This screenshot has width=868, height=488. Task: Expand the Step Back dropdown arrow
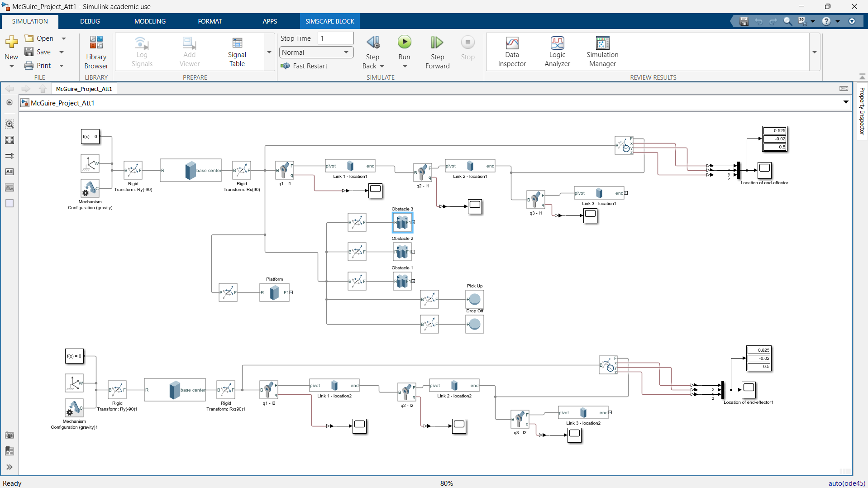(382, 67)
